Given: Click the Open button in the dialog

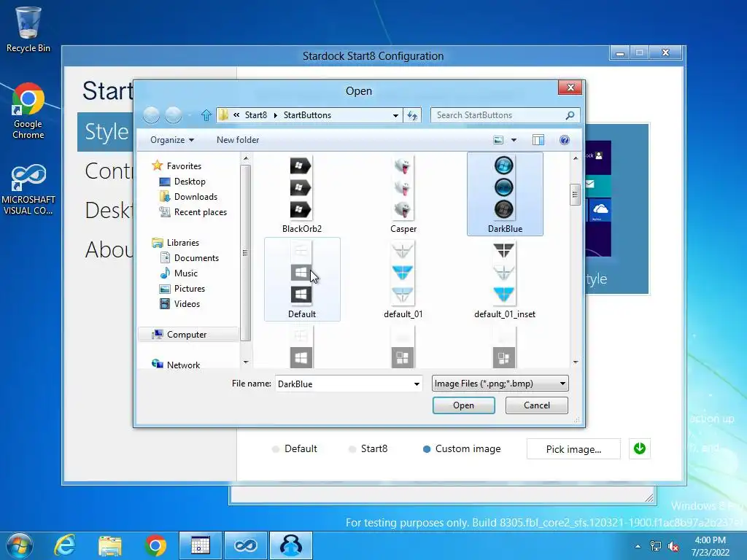Looking at the screenshot, I should click(463, 405).
